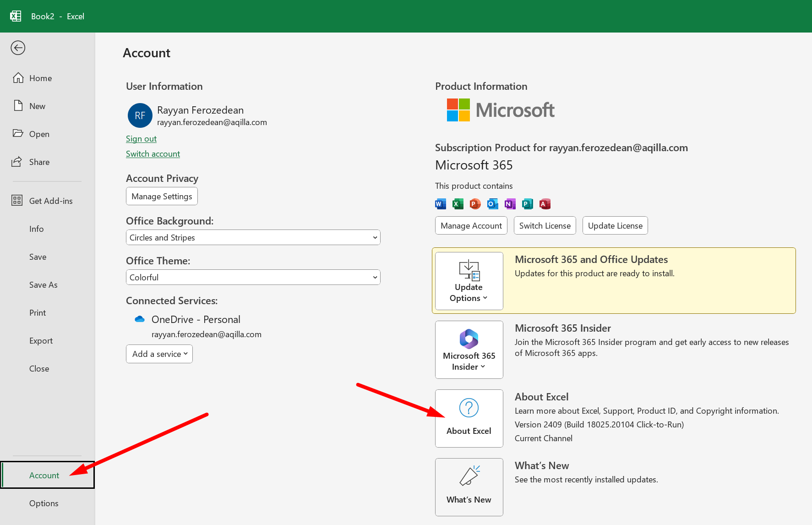Screen dimensions: 812x525
Task: Click the What's New megaphone icon
Action: point(469,476)
